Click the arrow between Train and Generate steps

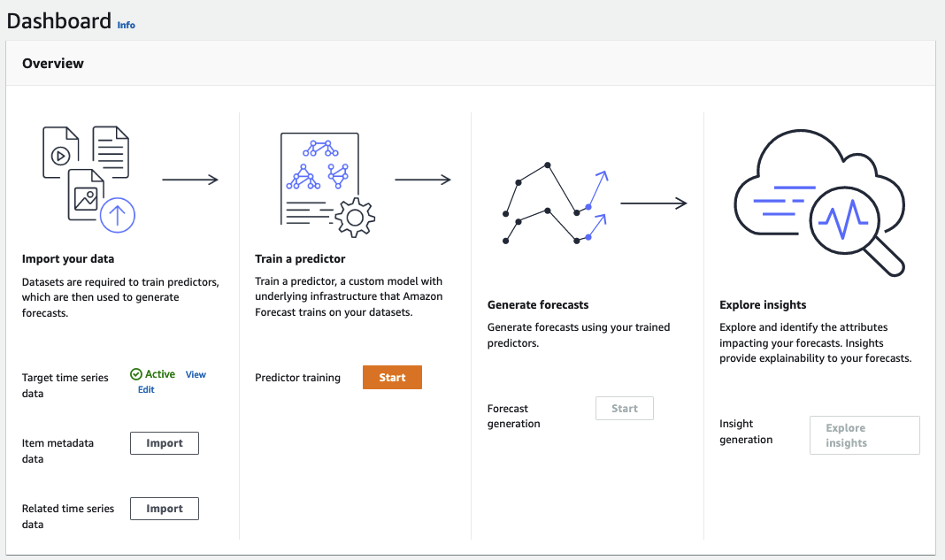pyautogui.click(x=425, y=179)
